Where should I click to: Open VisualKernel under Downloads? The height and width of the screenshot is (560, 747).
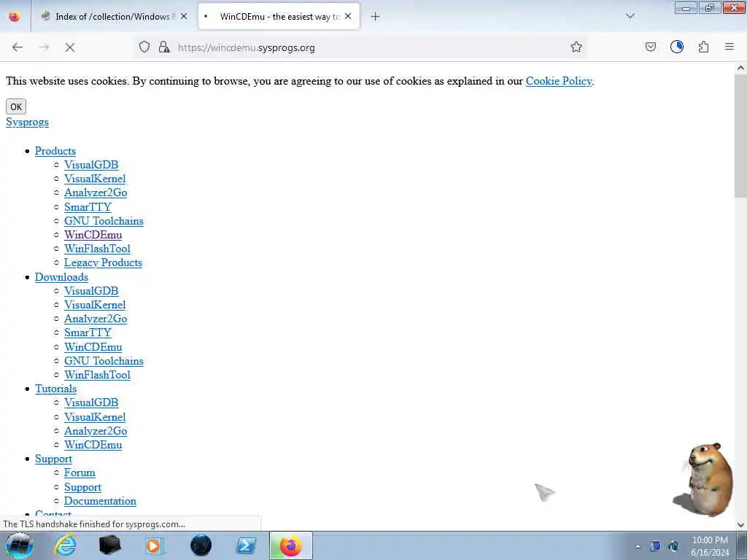pyautogui.click(x=95, y=305)
